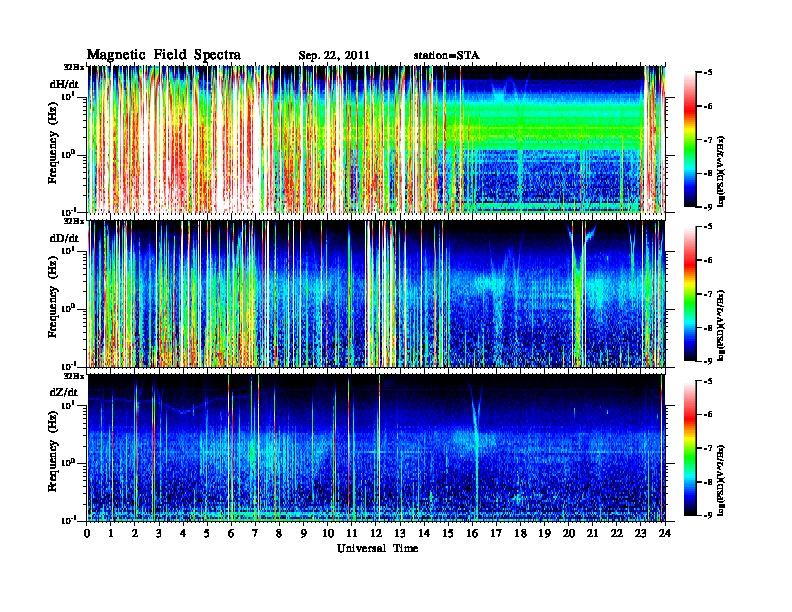Viewport: 792px width, 612px height.
Task: Click hour "5" on the Universal Time axis
Action: tap(207, 533)
